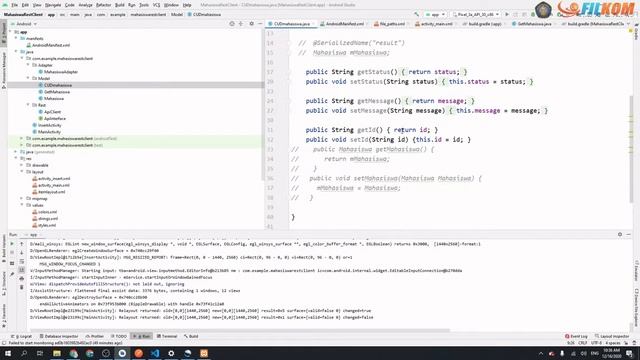
Task: Open Event Log in status bar
Action: [x=576, y=336]
